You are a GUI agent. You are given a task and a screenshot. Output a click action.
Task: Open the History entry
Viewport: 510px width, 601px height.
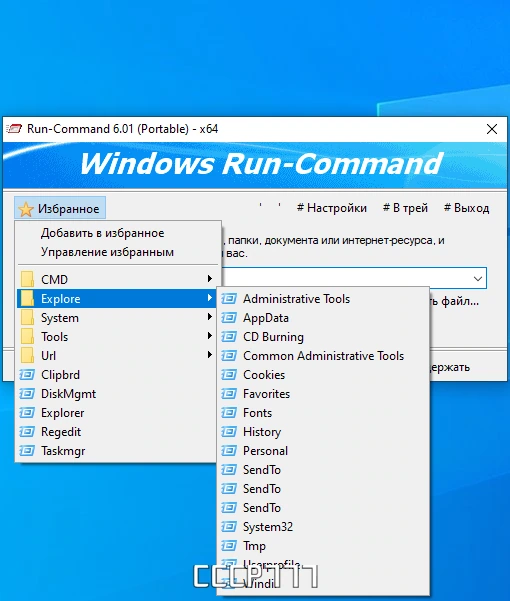323,432
